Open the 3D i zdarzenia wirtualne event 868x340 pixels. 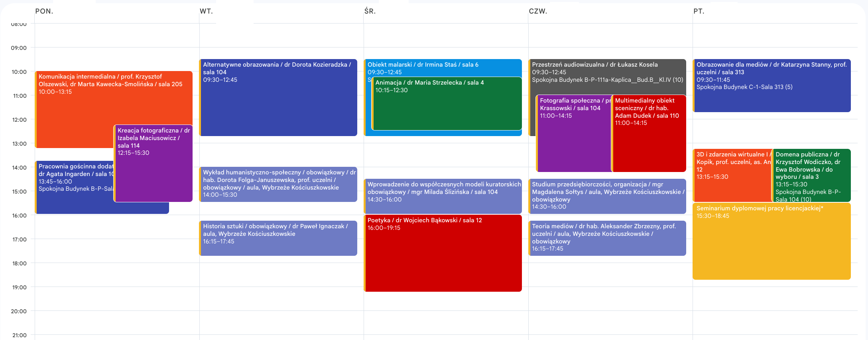(732, 176)
